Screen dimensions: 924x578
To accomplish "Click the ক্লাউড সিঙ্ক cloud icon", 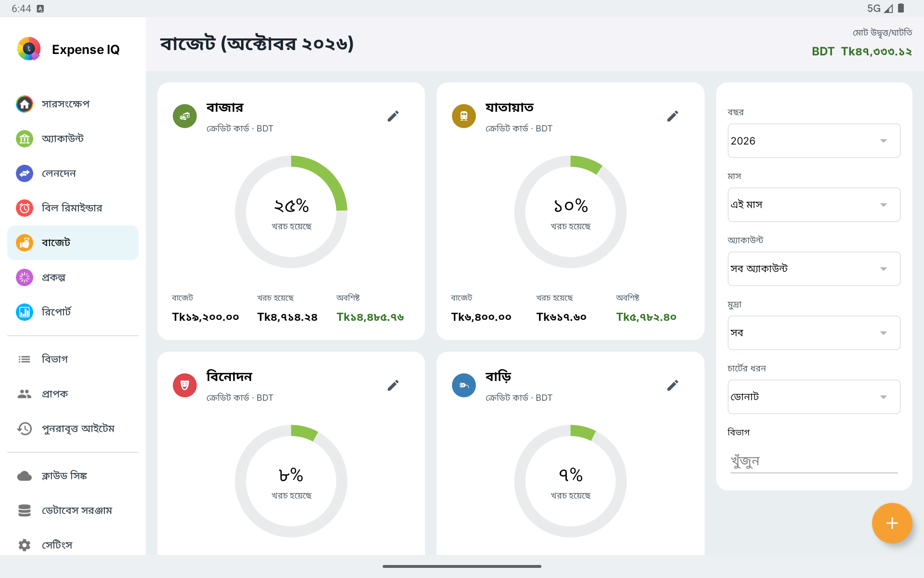I will tap(25, 476).
